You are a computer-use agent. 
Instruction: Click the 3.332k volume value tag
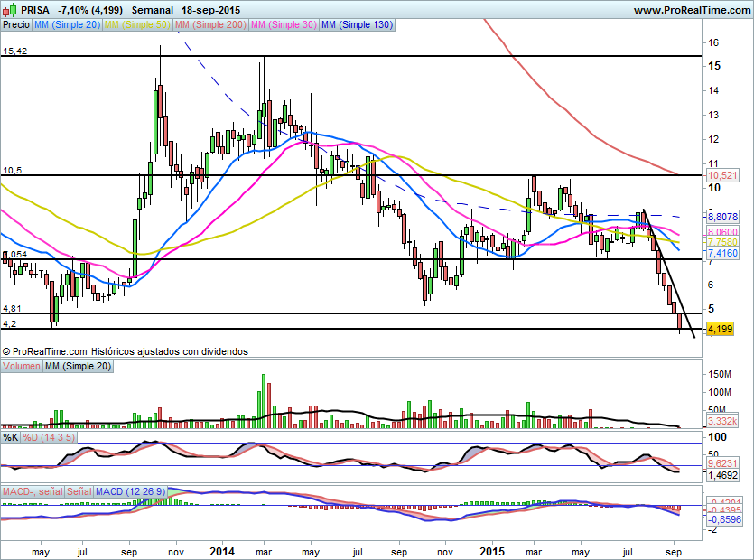coord(722,422)
